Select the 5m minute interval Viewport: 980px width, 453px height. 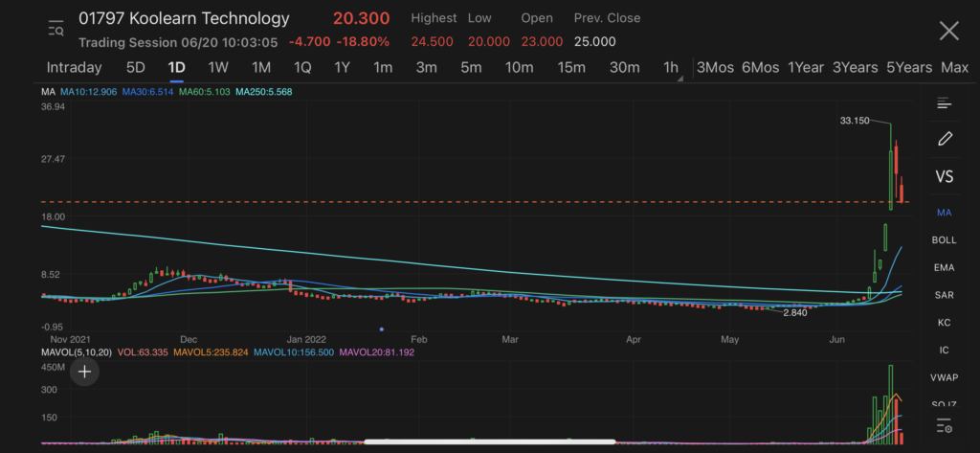click(471, 68)
